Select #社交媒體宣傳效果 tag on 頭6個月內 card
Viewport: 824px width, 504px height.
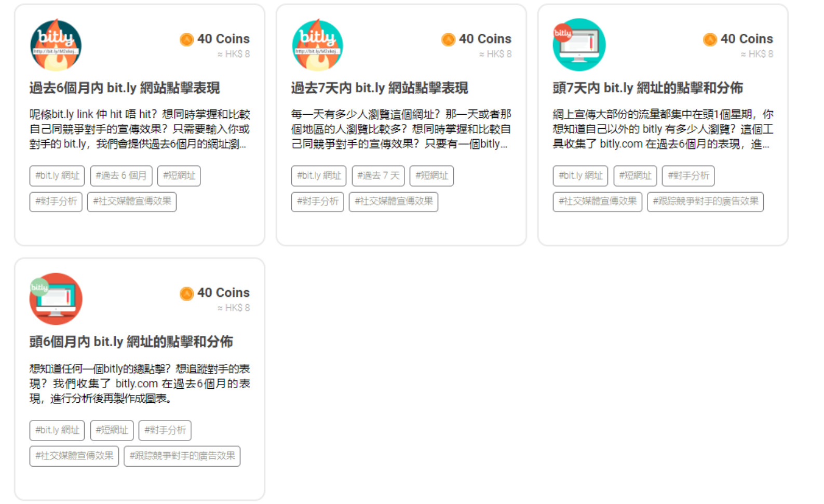tap(74, 456)
